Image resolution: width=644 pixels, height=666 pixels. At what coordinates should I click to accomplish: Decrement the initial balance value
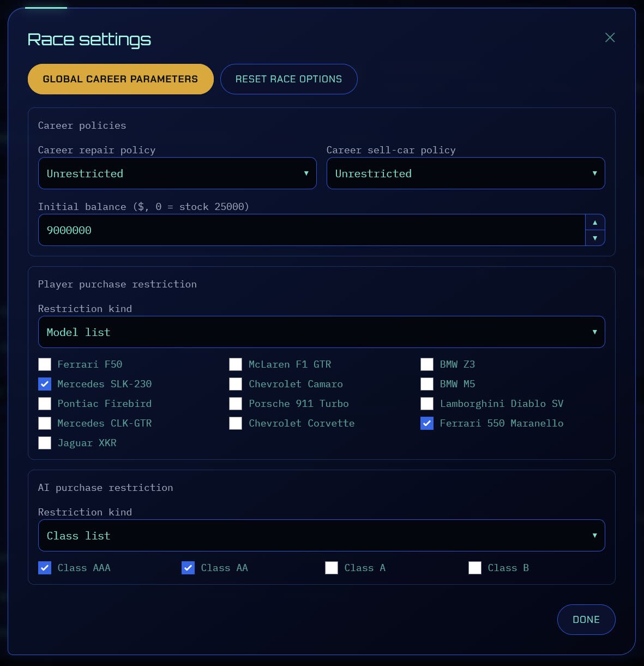point(595,238)
